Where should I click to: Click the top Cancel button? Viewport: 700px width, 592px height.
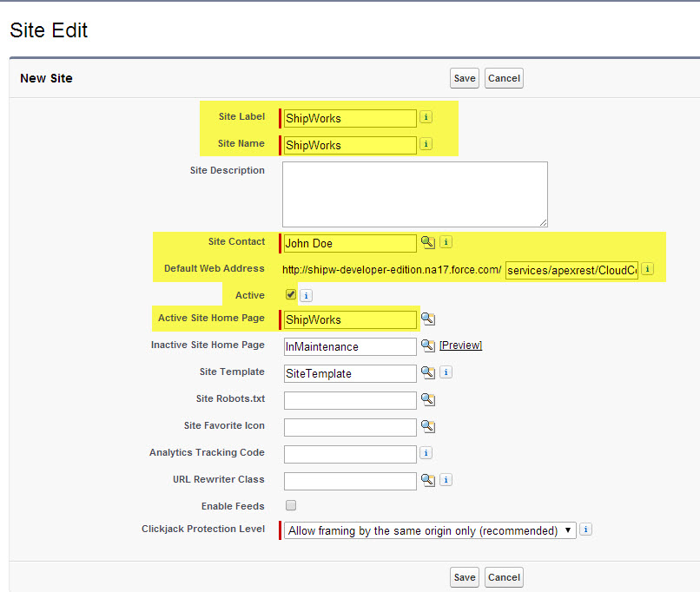[x=504, y=78]
